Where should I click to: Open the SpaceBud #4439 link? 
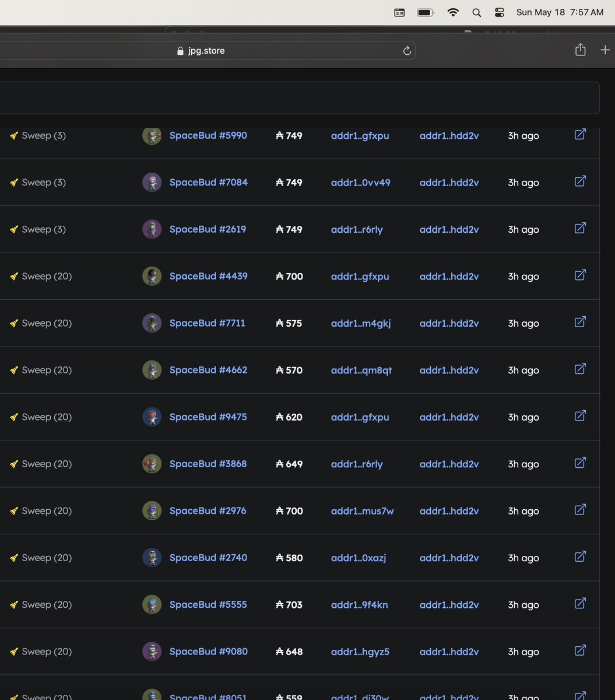coord(209,276)
